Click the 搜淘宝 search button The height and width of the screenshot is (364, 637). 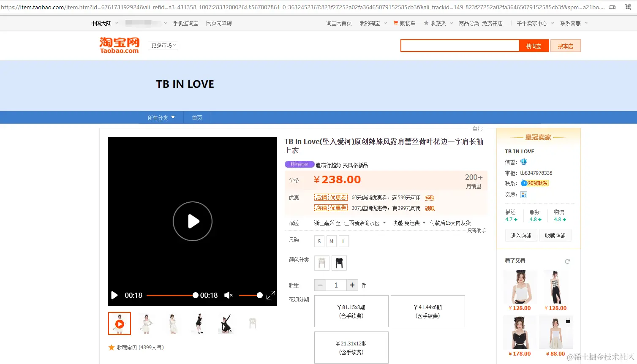click(x=534, y=46)
